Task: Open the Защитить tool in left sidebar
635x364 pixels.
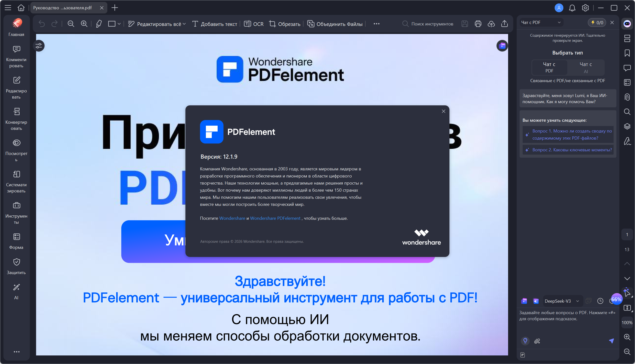Action: (16, 266)
